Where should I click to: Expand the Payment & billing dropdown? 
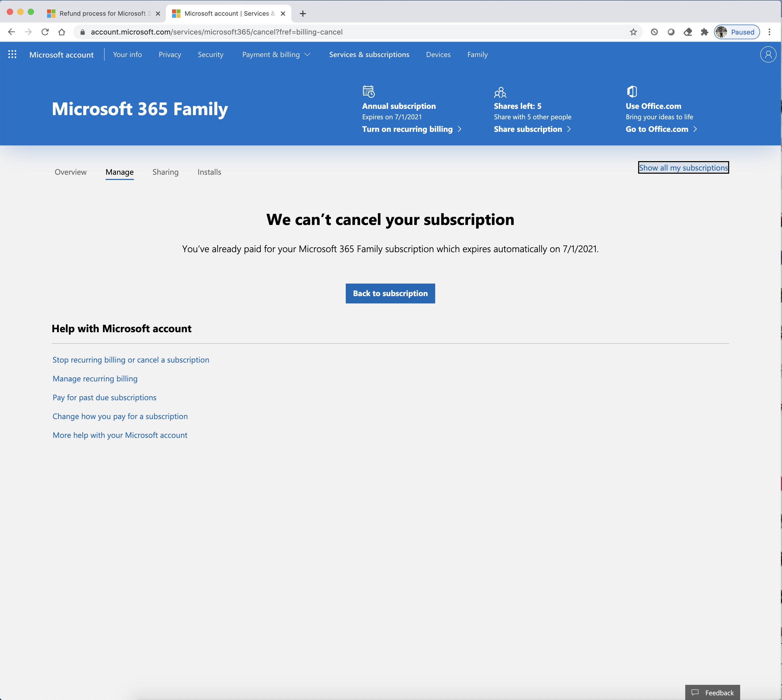pyautogui.click(x=276, y=55)
